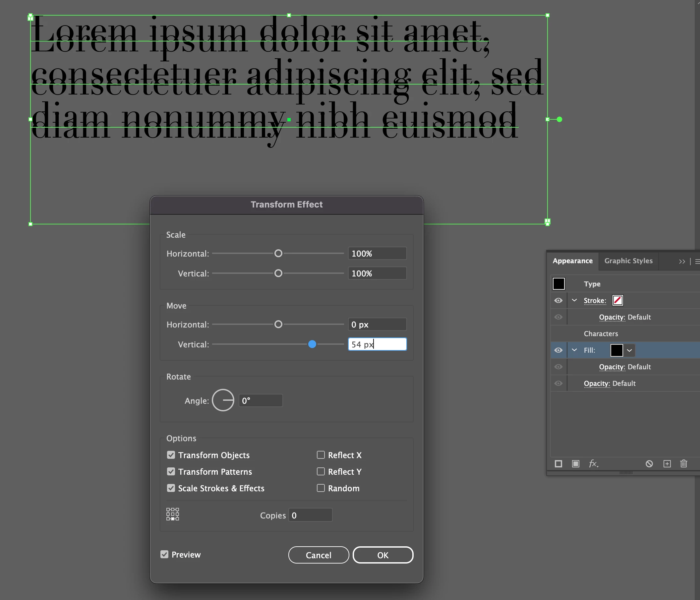Open the Fill color swatch dropdown arrow
The width and height of the screenshot is (700, 600).
[629, 350]
